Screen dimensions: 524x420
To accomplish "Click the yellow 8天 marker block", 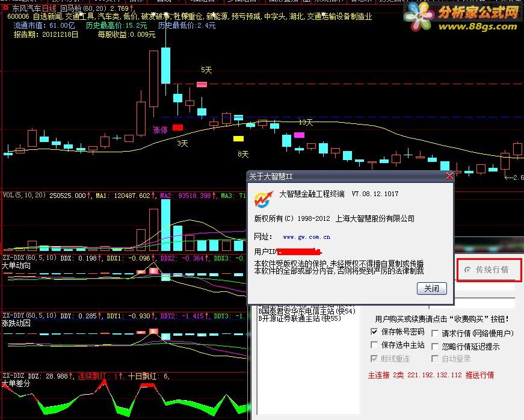I will coord(238,138).
